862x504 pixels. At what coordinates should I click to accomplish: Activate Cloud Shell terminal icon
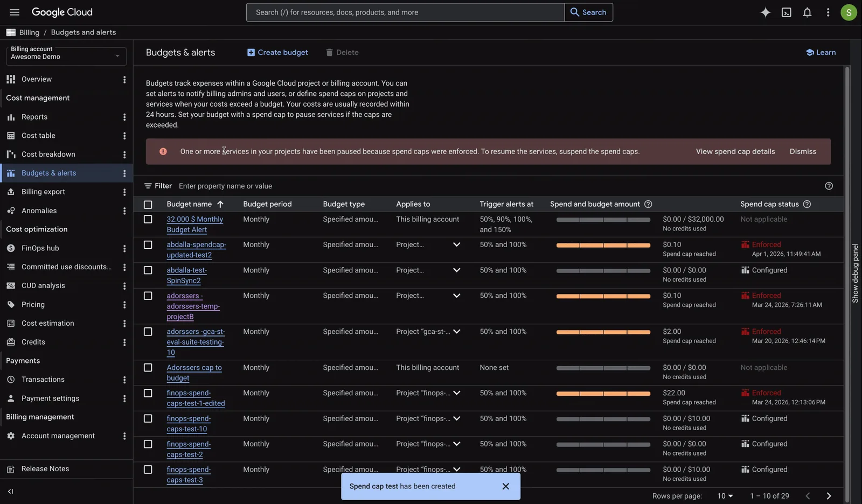[x=787, y=12]
